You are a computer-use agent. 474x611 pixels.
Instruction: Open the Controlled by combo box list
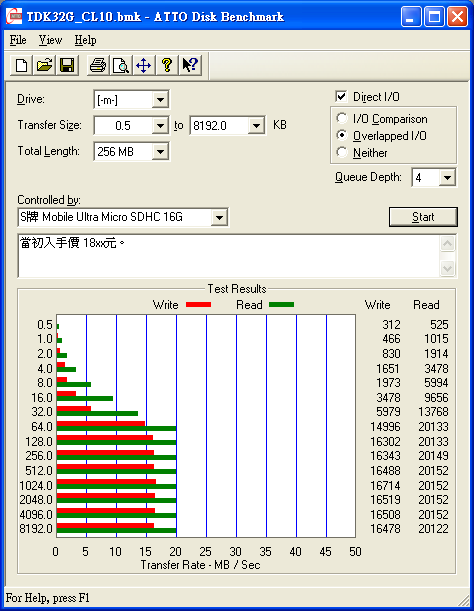tap(219, 217)
